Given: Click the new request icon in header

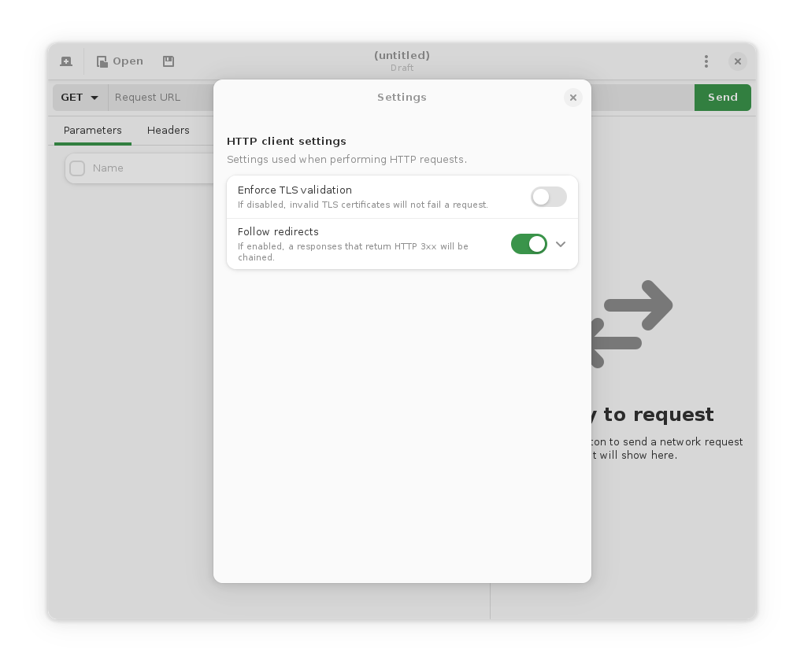Looking at the screenshot, I should (66, 61).
